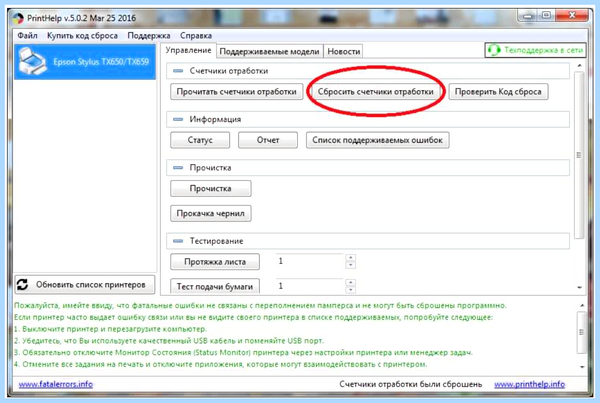The image size is (600, 403).
Task: Click the Прочистка button
Action: point(210,189)
